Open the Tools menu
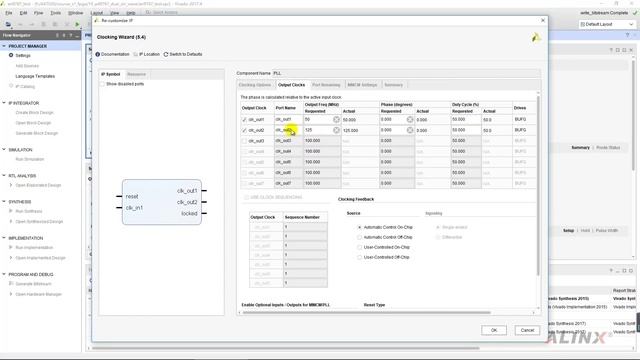Image resolution: width=640 pixels, height=360 pixels. (x=56, y=13)
